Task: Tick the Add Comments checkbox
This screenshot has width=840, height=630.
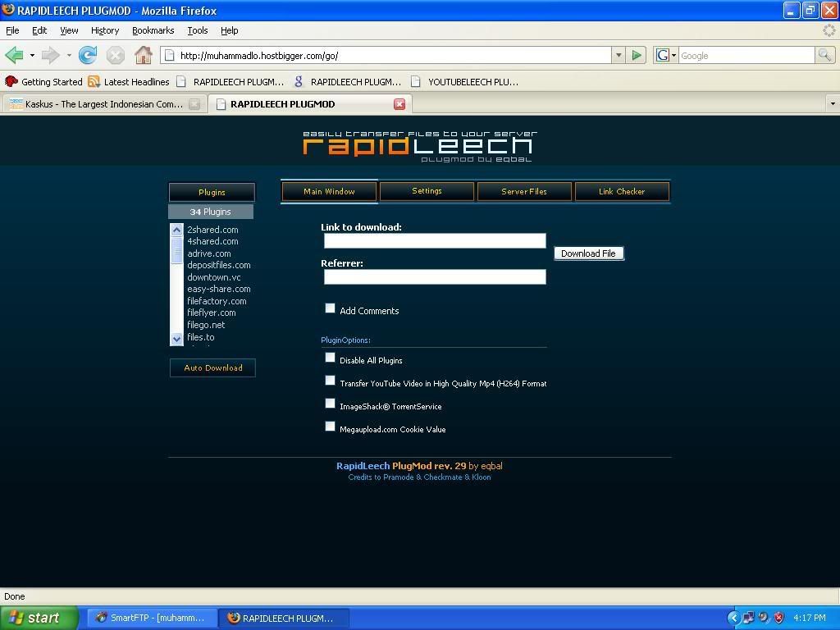Action: click(x=330, y=308)
